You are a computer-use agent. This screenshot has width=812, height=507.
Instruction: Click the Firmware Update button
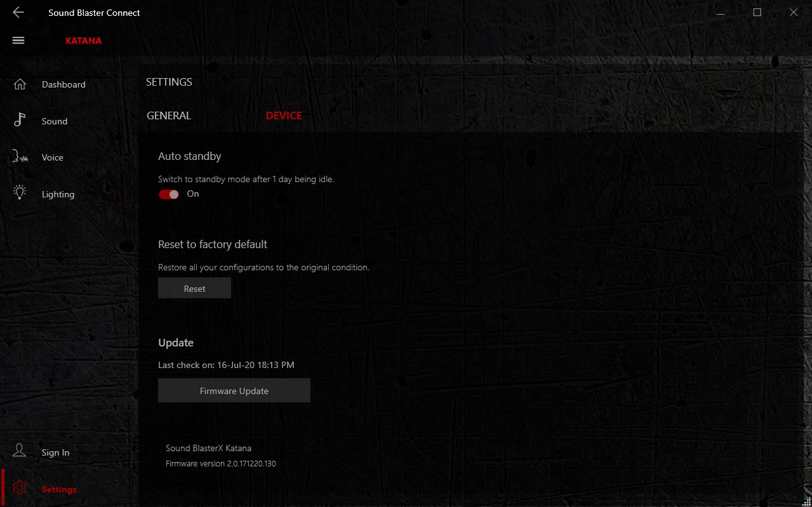point(234,391)
